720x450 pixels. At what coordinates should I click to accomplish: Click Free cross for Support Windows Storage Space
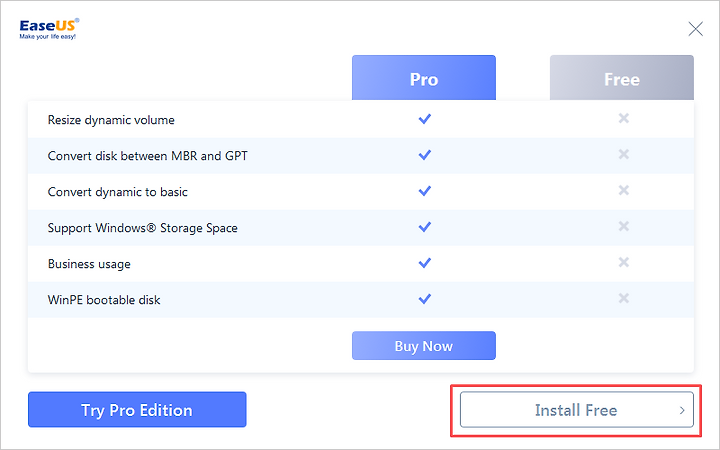624,226
